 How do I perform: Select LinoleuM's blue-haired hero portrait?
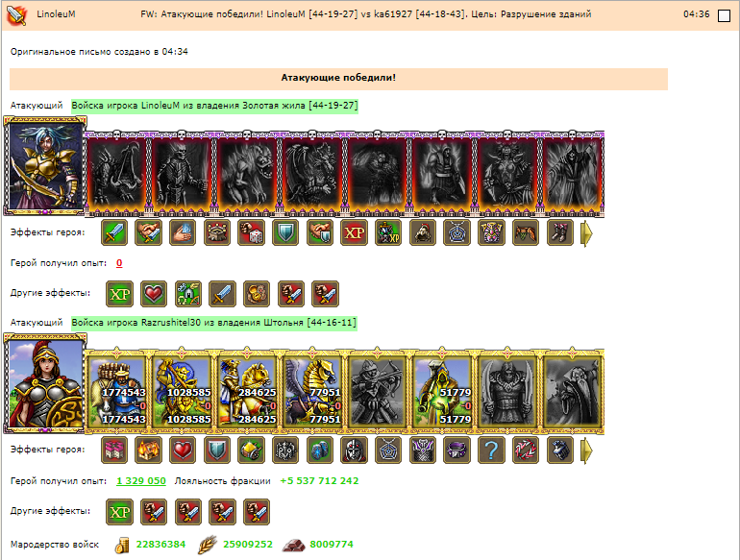coord(45,165)
